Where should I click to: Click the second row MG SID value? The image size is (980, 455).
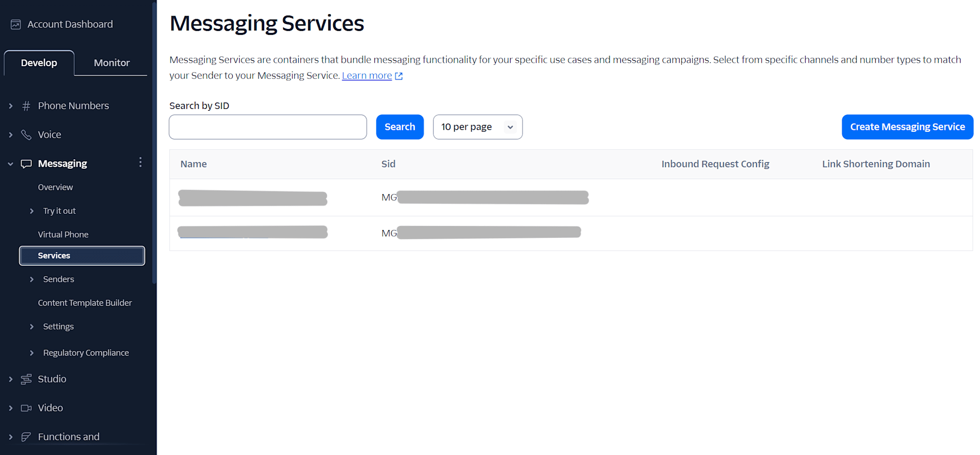(481, 232)
